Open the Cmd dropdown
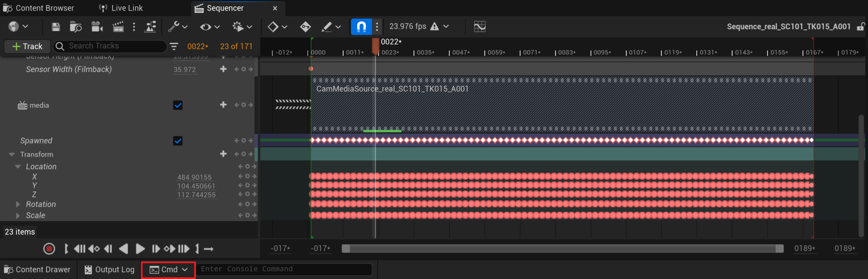Screen dimensions: 868x279 pyautogui.click(x=168, y=270)
